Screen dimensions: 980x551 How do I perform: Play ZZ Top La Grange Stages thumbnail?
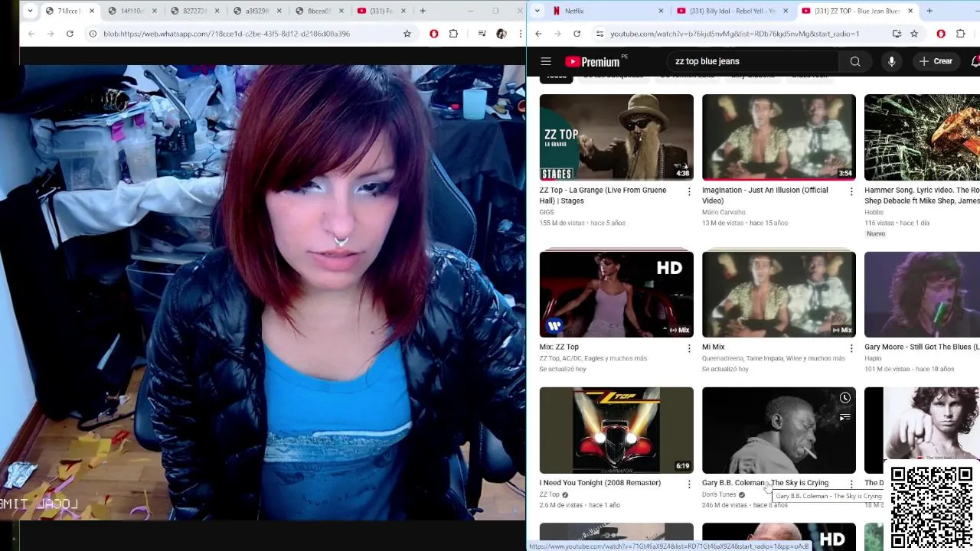pyautogui.click(x=616, y=137)
